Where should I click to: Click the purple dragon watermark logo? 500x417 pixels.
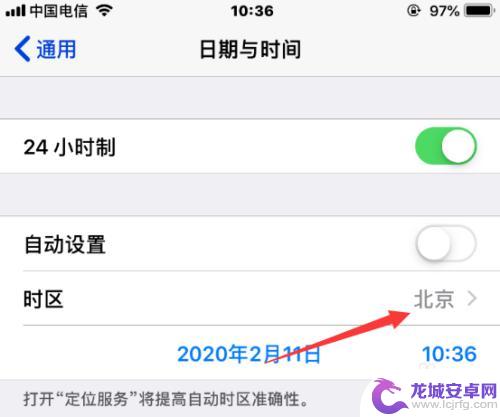tap(388, 396)
